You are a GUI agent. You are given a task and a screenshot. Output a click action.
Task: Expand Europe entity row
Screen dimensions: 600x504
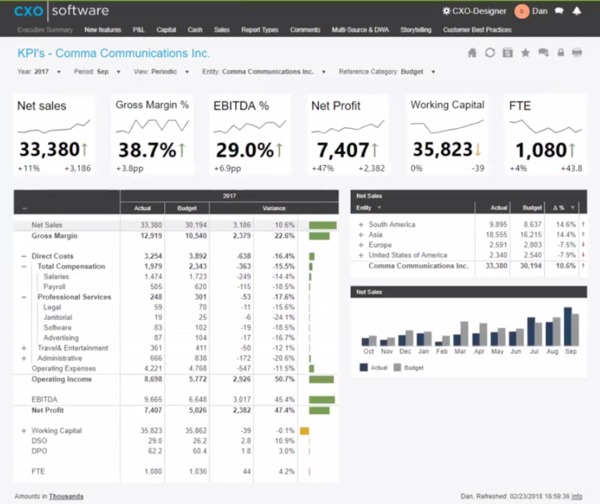(x=360, y=245)
